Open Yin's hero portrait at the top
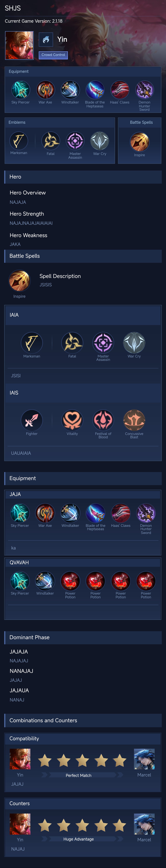The width and height of the screenshot is (166, 868). coord(19,45)
